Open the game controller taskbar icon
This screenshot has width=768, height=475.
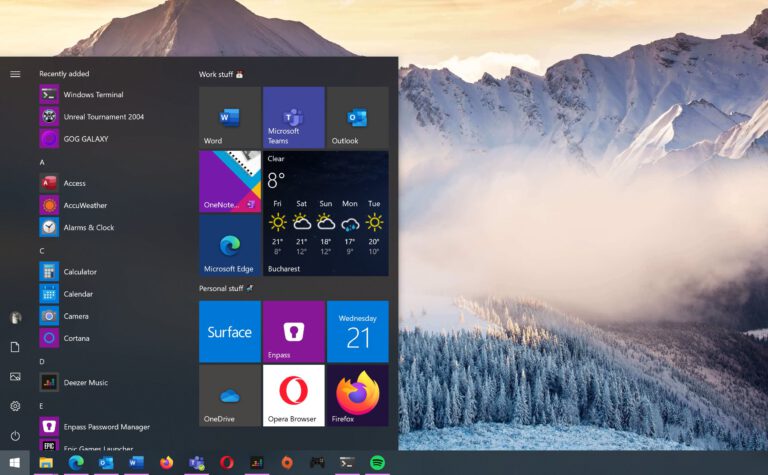(x=317, y=463)
